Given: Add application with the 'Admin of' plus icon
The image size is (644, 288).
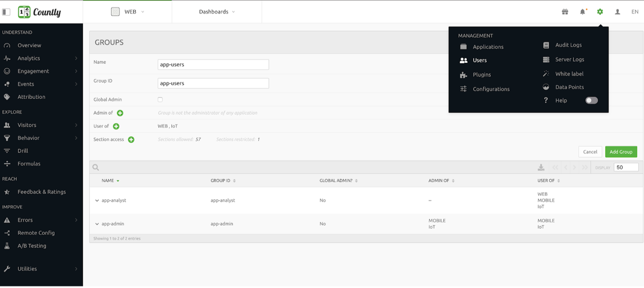Looking at the screenshot, I should (x=120, y=113).
